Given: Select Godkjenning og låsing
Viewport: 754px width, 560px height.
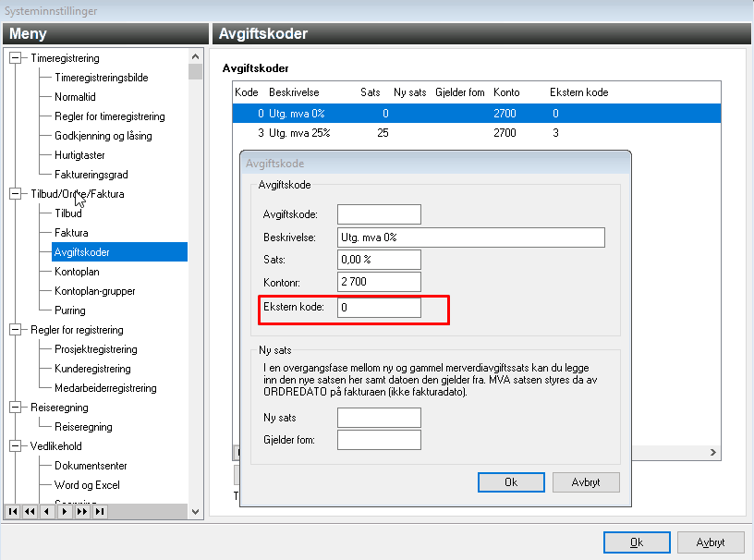Looking at the screenshot, I should click(103, 136).
